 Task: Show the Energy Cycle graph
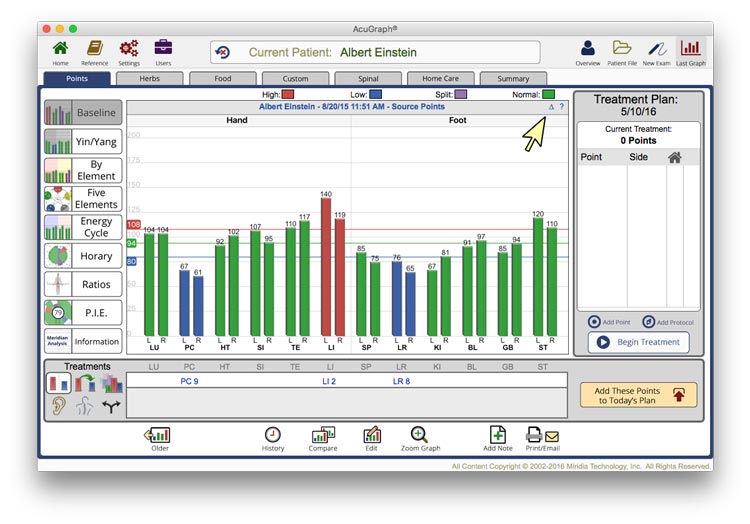point(83,227)
